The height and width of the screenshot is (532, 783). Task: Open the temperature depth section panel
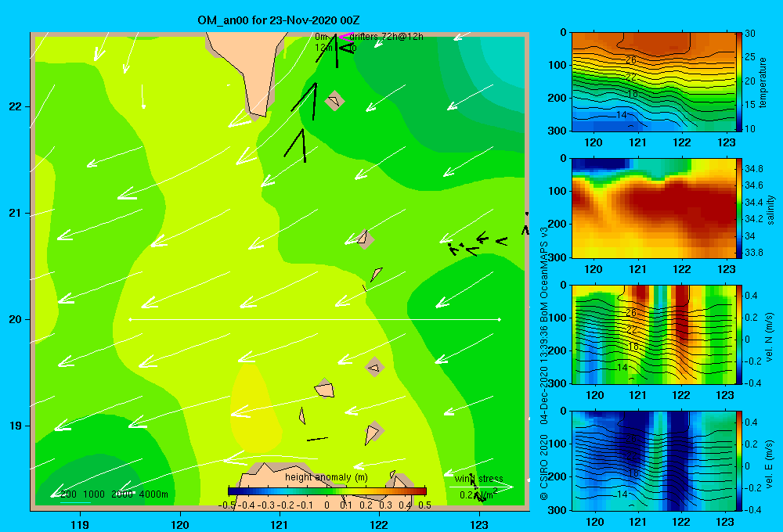(x=654, y=82)
